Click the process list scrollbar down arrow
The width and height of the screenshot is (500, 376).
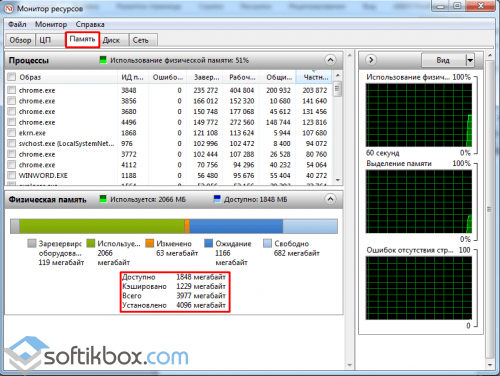(338, 180)
